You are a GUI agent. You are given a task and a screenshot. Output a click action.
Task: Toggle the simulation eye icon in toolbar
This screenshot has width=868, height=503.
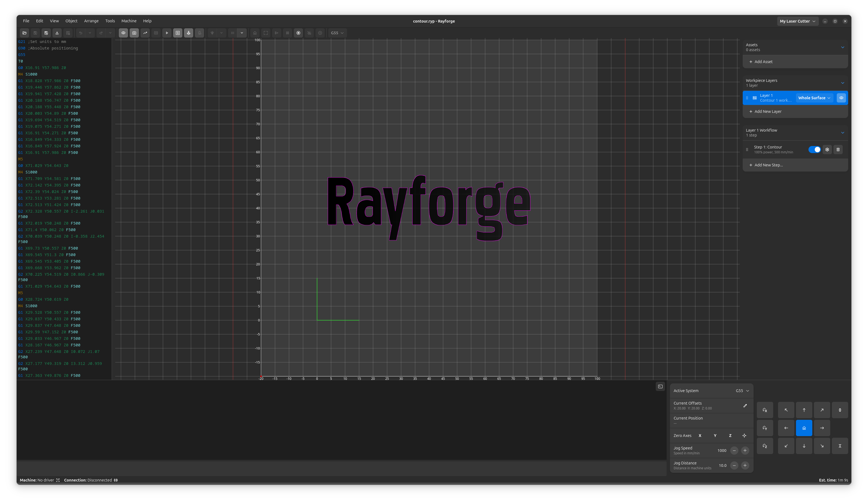click(x=123, y=33)
